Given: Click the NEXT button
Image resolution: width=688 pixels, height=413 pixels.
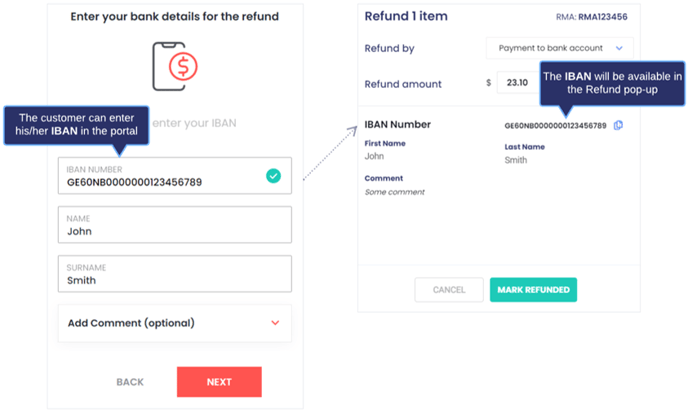Looking at the screenshot, I should pyautogui.click(x=219, y=382).
